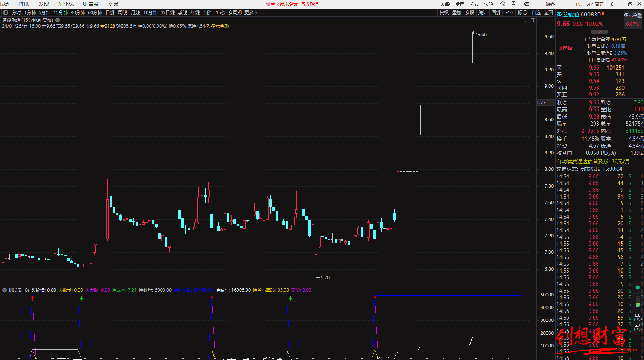The width and height of the screenshot is (644, 360).
Task: Click the back arrow icon beside the clock
Action: [x=611, y=4]
